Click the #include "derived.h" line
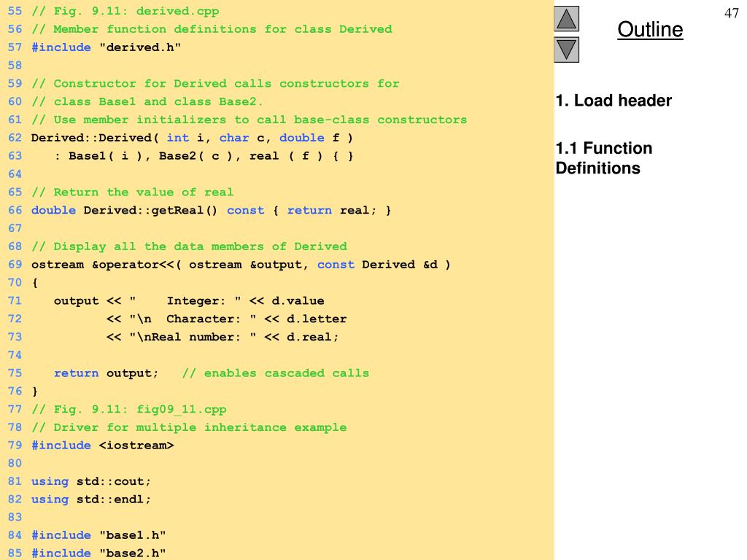The image size is (747, 560). coord(107,47)
